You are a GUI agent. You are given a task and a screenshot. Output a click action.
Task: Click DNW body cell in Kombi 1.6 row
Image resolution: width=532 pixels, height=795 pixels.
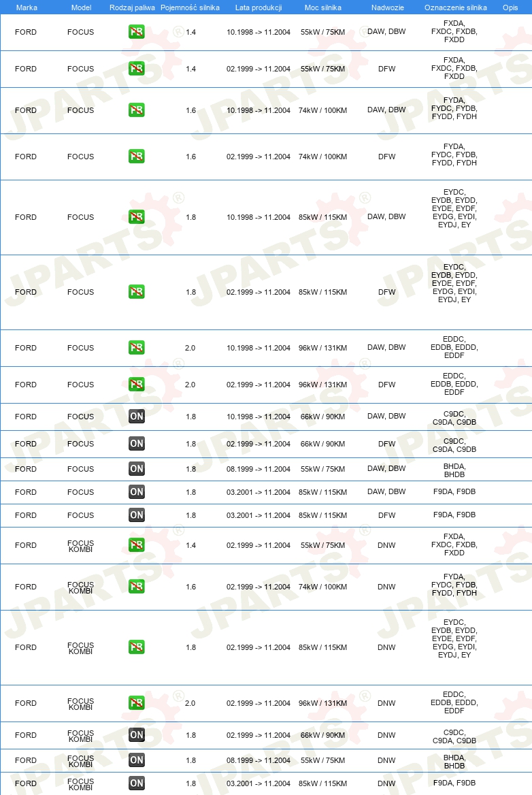pos(386,587)
